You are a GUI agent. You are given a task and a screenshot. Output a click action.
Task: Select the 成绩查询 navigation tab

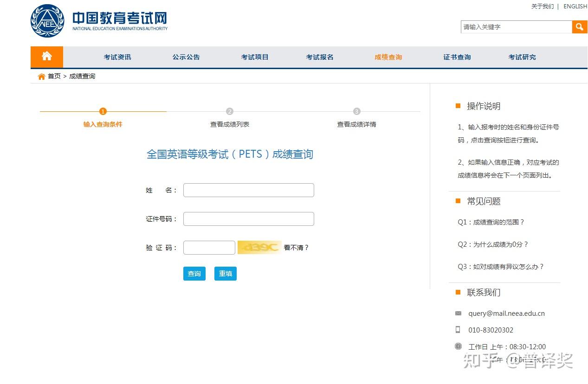pyautogui.click(x=388, y=57)
